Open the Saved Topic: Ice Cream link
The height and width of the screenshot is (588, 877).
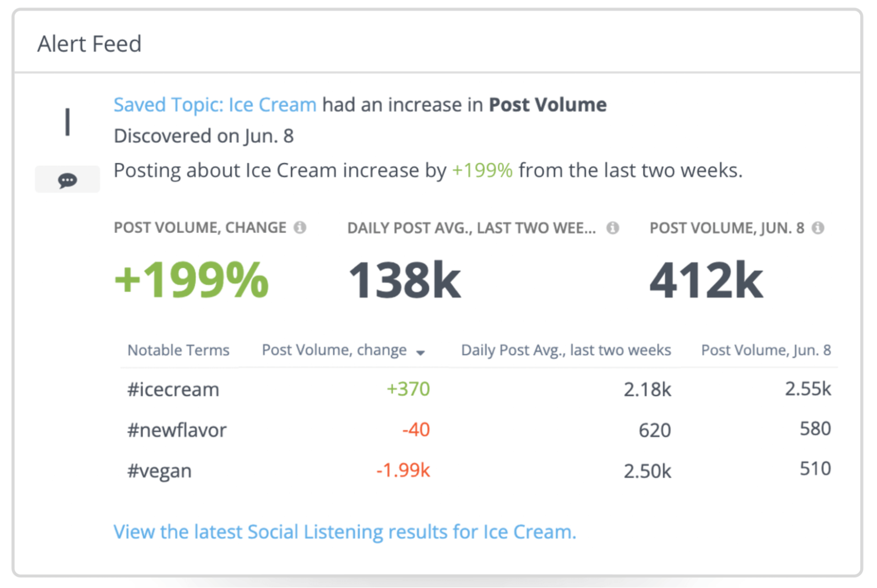pos(214,104)
